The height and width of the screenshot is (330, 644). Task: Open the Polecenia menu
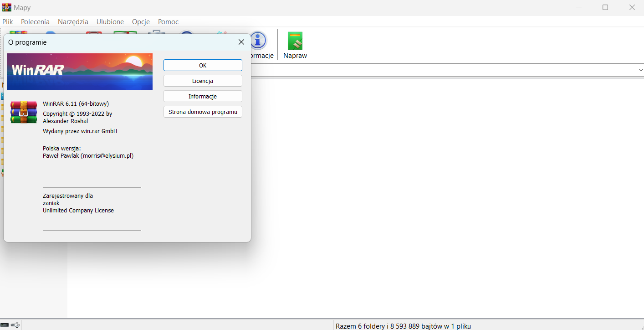35,22
